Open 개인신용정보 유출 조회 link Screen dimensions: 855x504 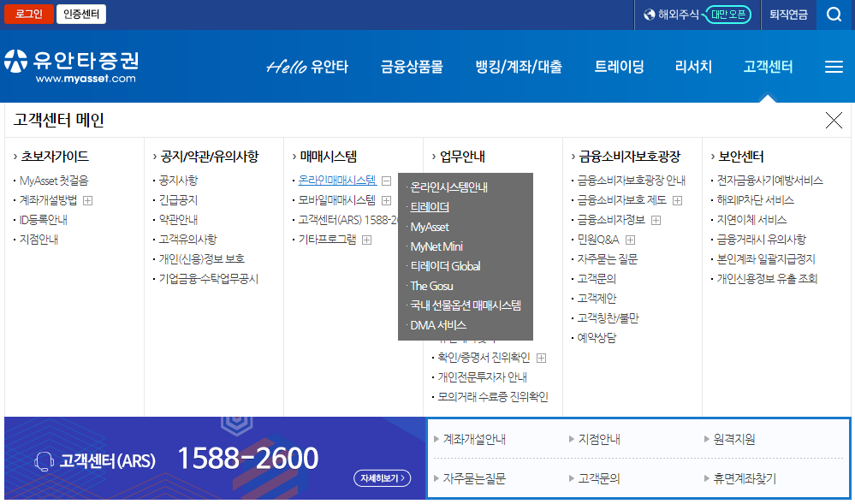(x=767, y=279)
